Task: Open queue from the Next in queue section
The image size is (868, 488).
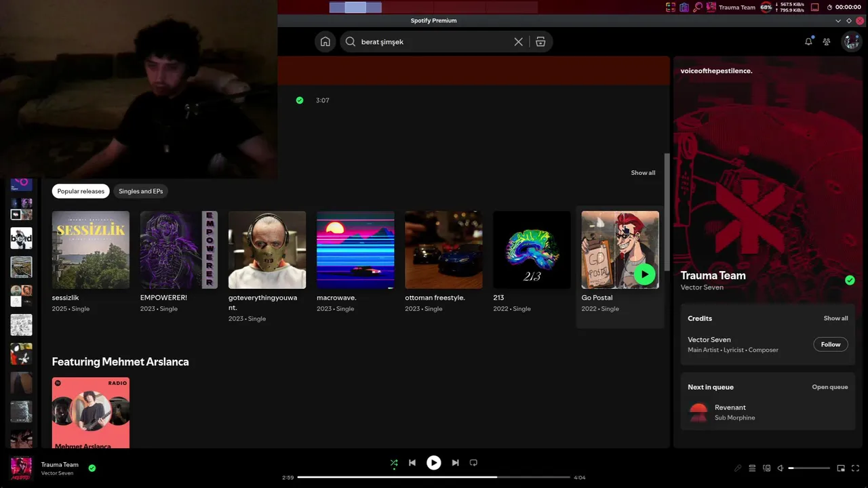Action: click(x=830, y=387)
